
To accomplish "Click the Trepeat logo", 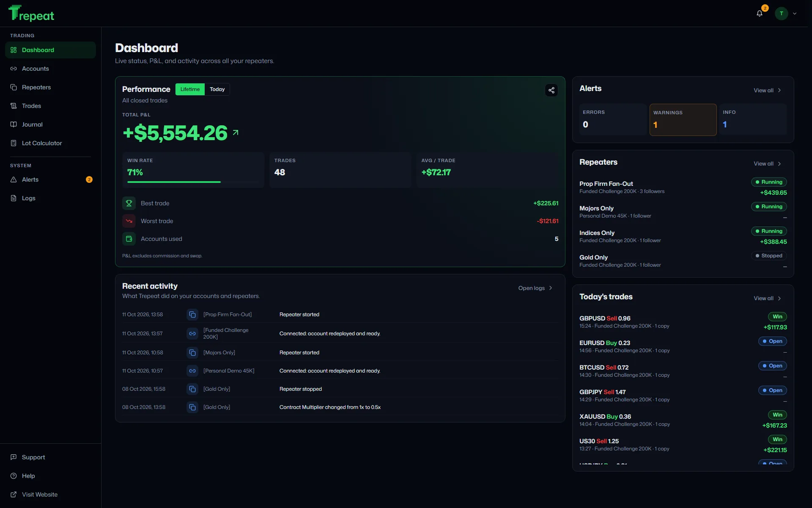I will click(x=31, y=14).
